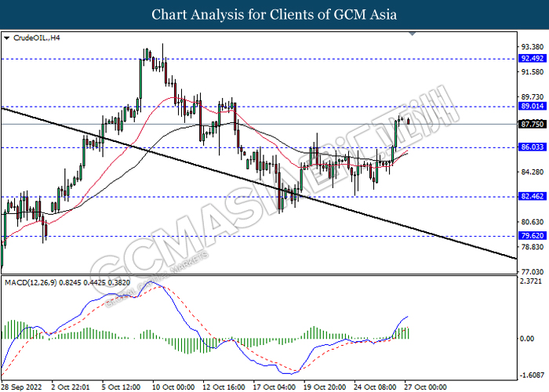Click the MACD scale value -1.6087
The image size is (549, 392).
[x=532, y=376]
